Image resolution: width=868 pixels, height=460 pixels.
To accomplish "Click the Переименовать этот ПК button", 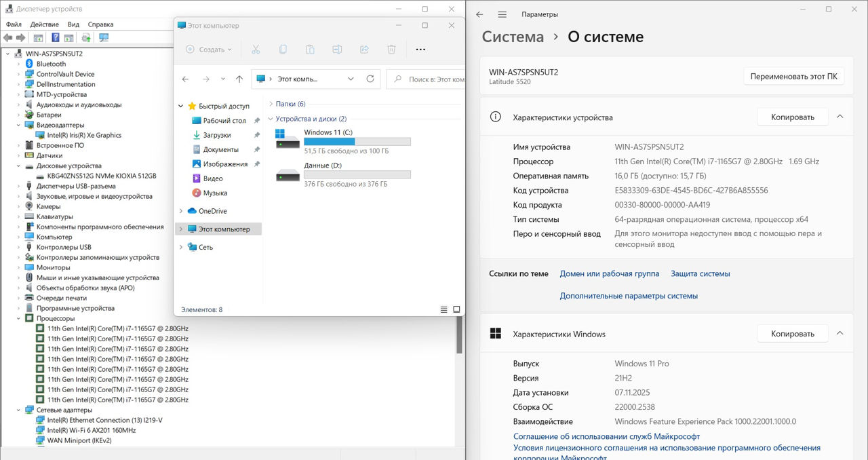I will (793, 77).
